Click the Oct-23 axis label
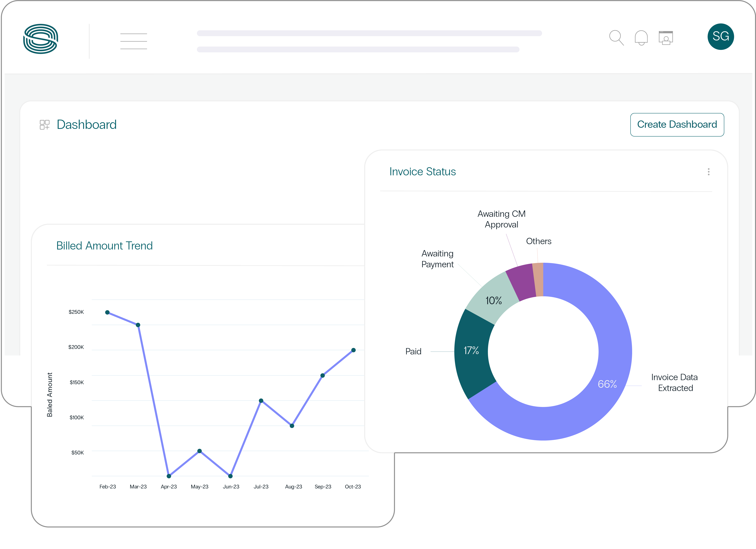 (353, 487)
